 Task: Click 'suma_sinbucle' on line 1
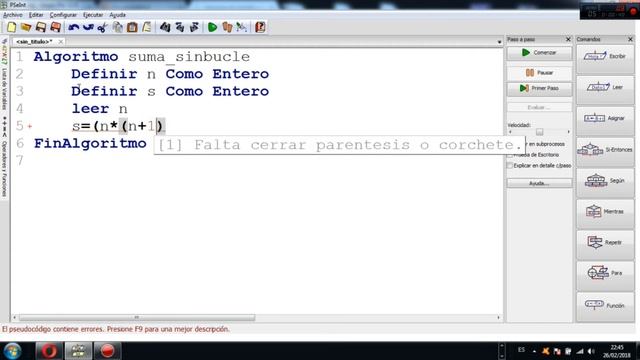[189, 57]
